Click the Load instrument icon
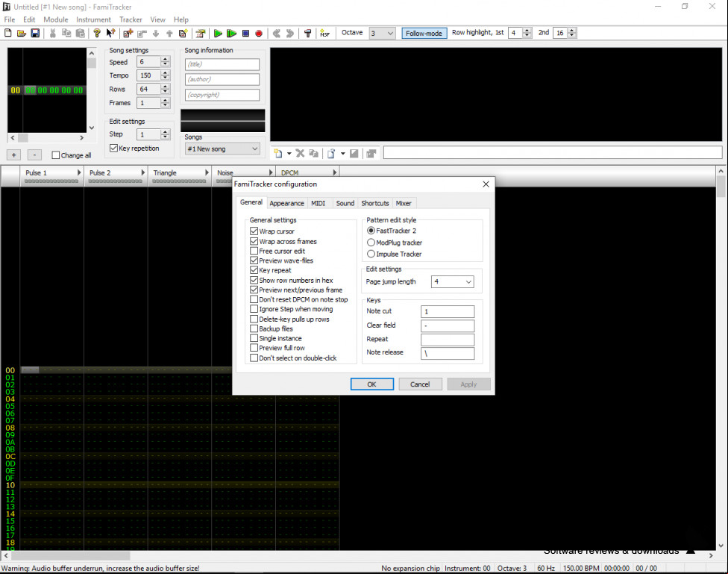Image resolution: width=728 pixels, height=574 pixels. (x=331, y=153)
